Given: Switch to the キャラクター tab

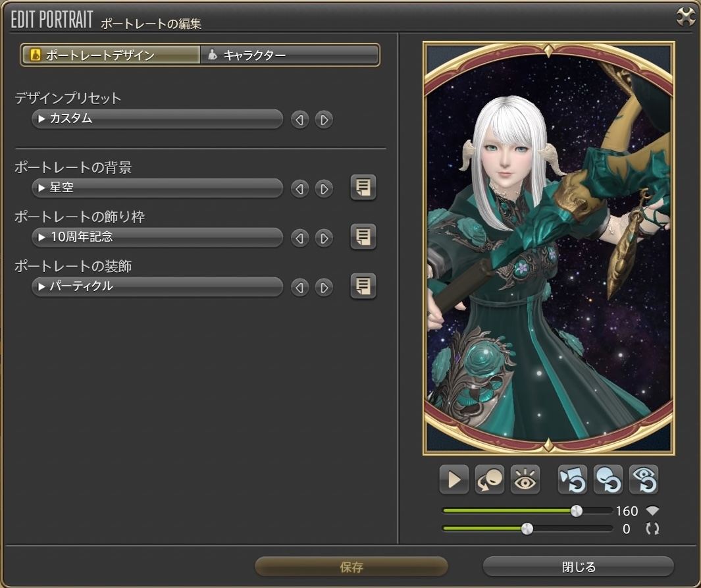Looking at the screenshot, I should (290, 55).
